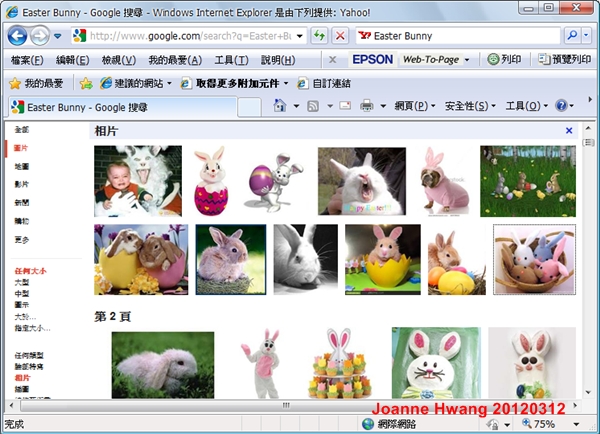Click 更多 in the Google sidebar
This screenshot has width=600, height=434.
pos(21,240)
